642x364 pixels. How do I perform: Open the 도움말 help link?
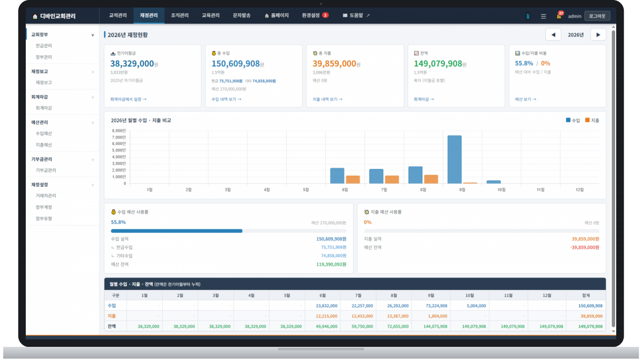(356, 16)
